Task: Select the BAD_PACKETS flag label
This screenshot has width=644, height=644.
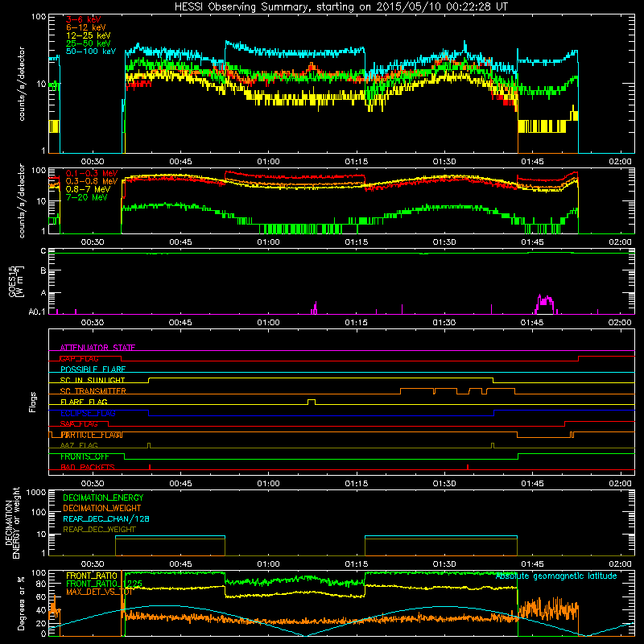Action: click(x=88, y=468)
